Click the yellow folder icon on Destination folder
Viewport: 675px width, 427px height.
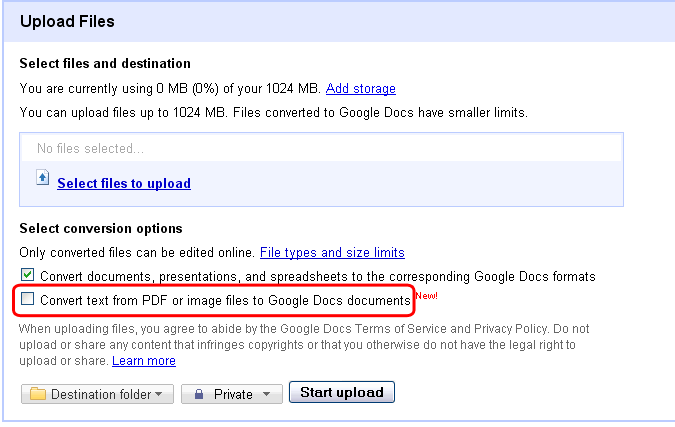38,394
